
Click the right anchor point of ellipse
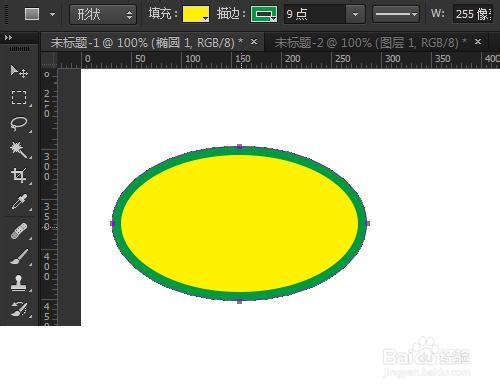coord(367,223)
